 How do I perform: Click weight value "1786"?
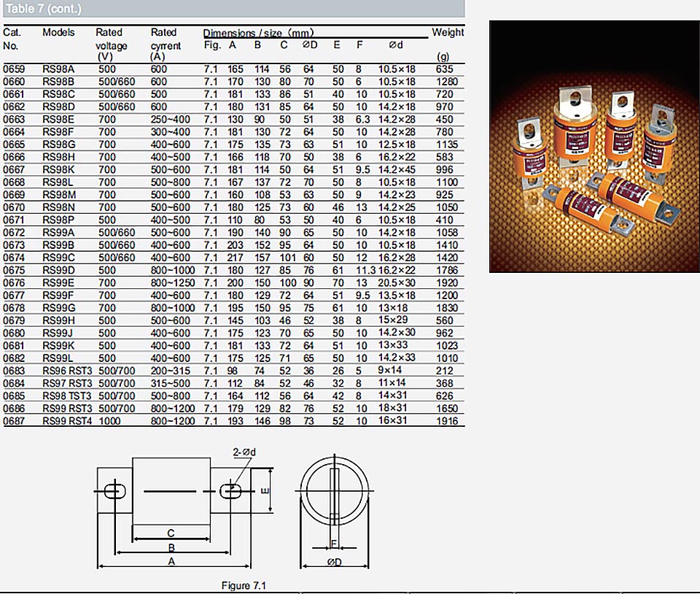click(x=447, y=270)
